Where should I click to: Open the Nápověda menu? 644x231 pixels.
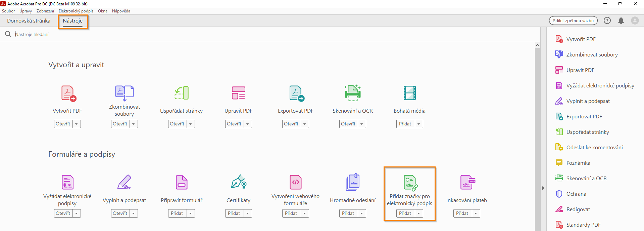point(121,11)
